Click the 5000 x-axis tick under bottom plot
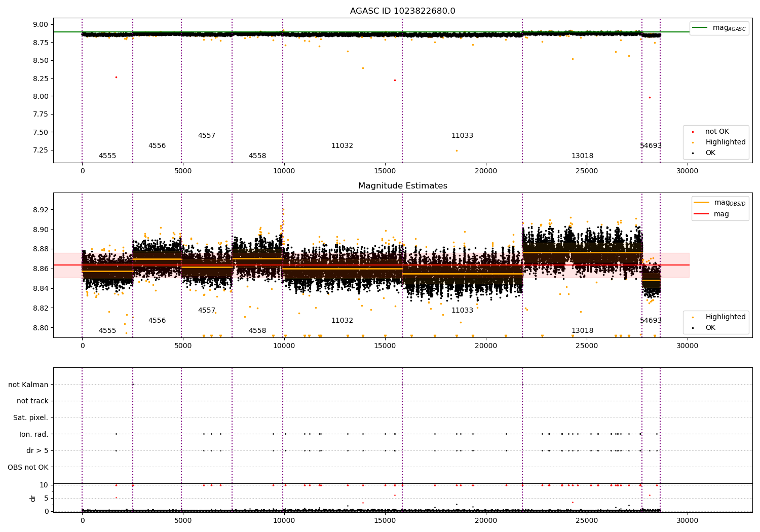The height and width of the screenshot is (532, 760). (183, 520)
